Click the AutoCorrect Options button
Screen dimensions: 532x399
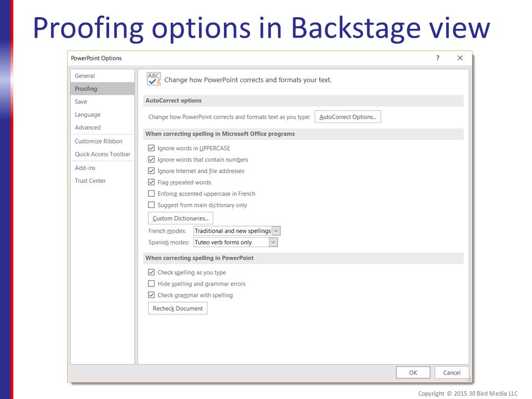[x=348, y=117]
